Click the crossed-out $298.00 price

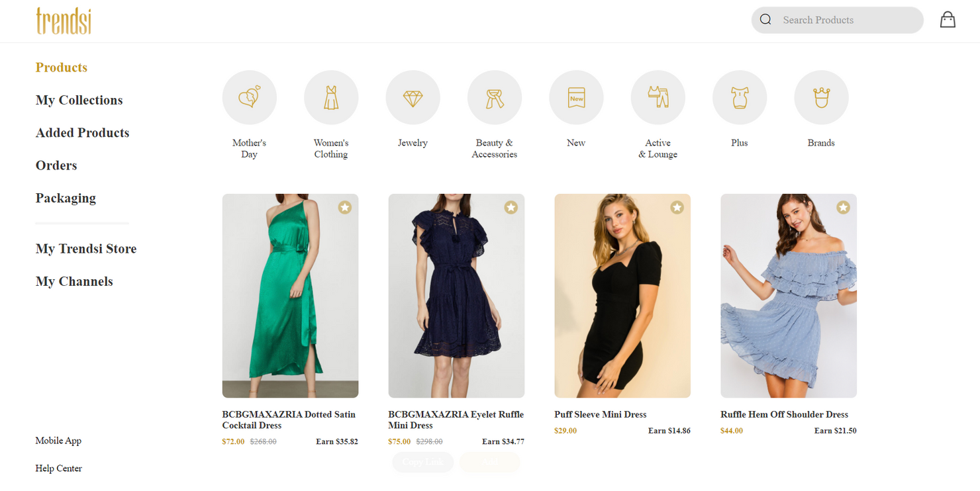tap(430, 441)
